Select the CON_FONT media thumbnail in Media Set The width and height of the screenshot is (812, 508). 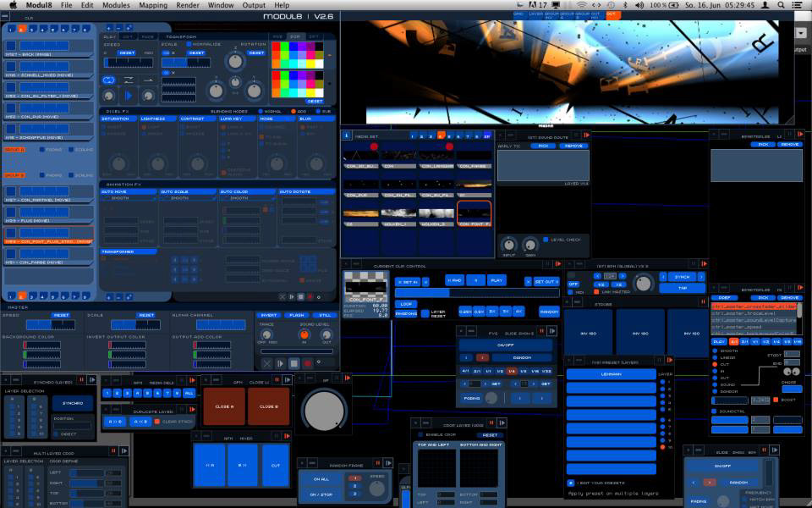click(474, 213)
